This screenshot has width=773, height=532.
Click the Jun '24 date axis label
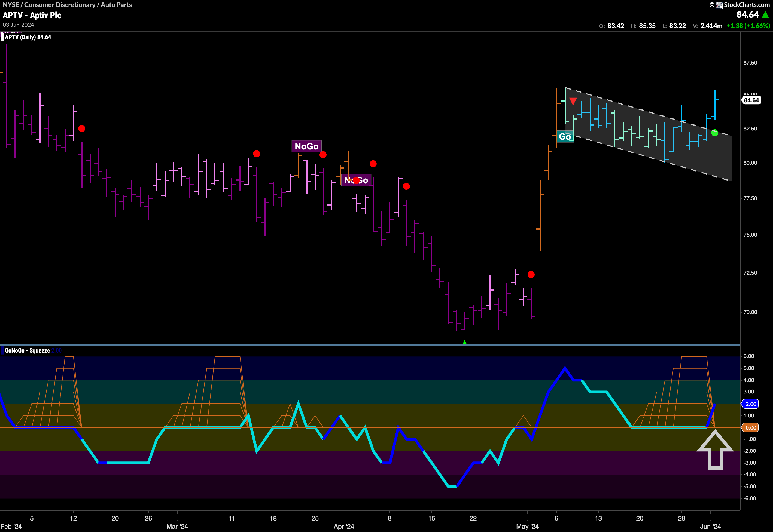(710, 526)
